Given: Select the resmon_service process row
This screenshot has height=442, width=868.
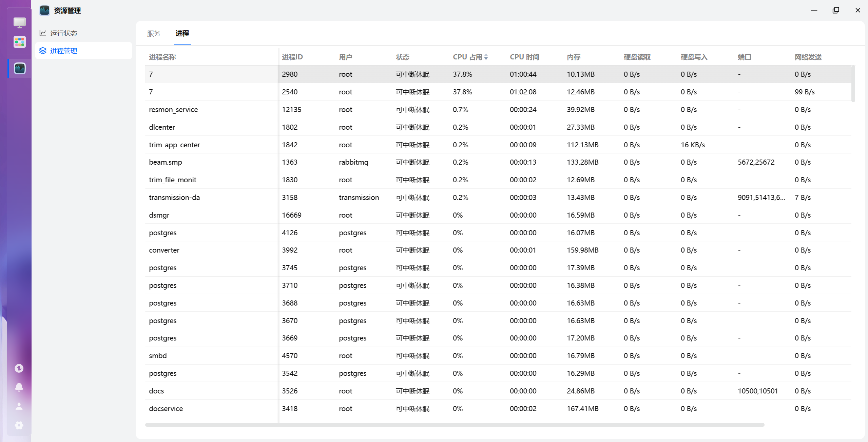Looking at the screenshot, I should coord(173,110).
